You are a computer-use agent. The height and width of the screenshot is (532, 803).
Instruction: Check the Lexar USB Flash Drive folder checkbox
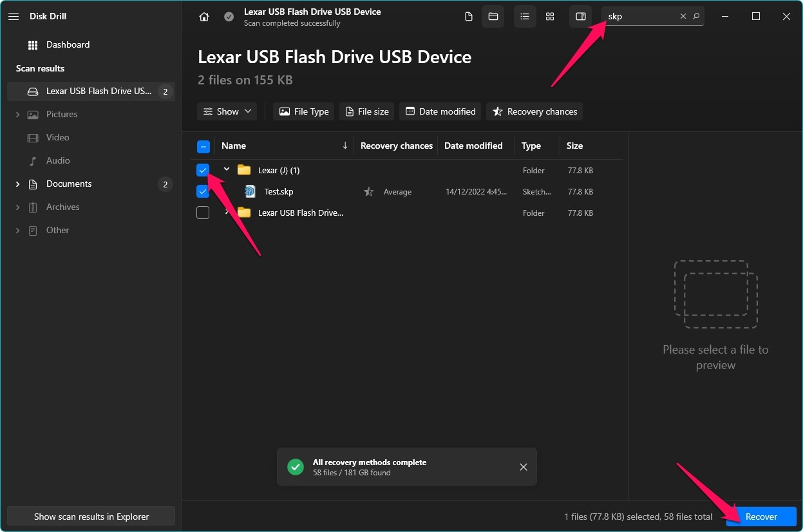pos(203,213)
